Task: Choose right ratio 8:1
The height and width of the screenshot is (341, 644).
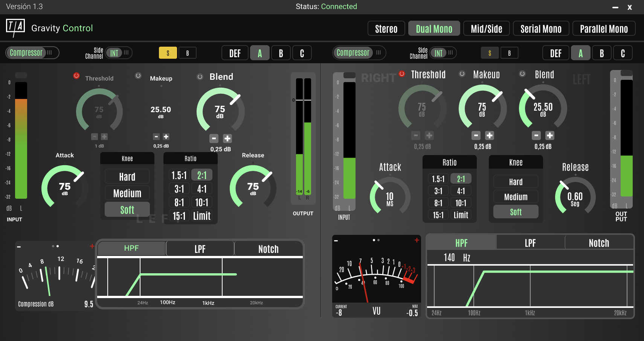Action: pyautogui.click(x=438, y=203)
